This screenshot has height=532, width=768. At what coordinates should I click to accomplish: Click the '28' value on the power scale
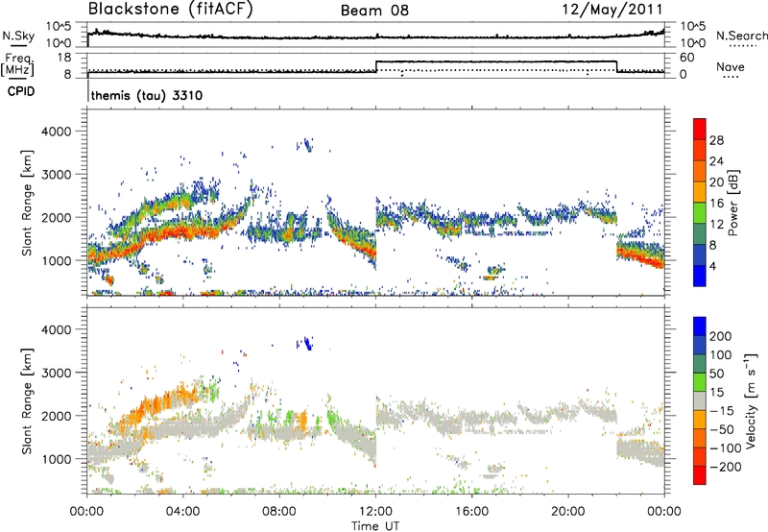click(x=716, y=140)
